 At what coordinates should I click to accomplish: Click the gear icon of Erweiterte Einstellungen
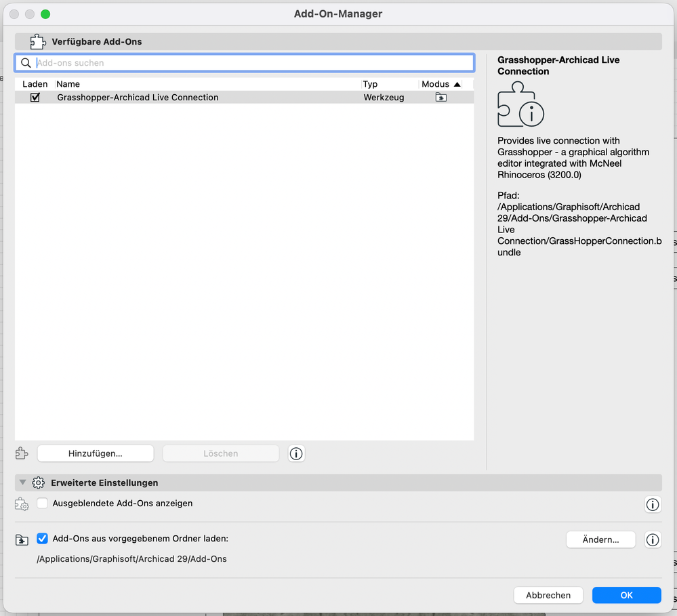(x=39, y=482)
